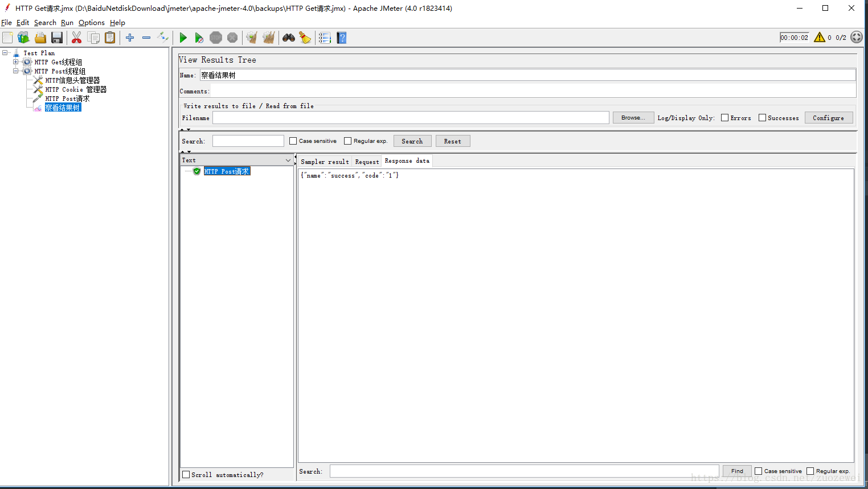Open the Help menu
Image resolution: width=868 pixels, height=489 pixels.
(117, 23)
